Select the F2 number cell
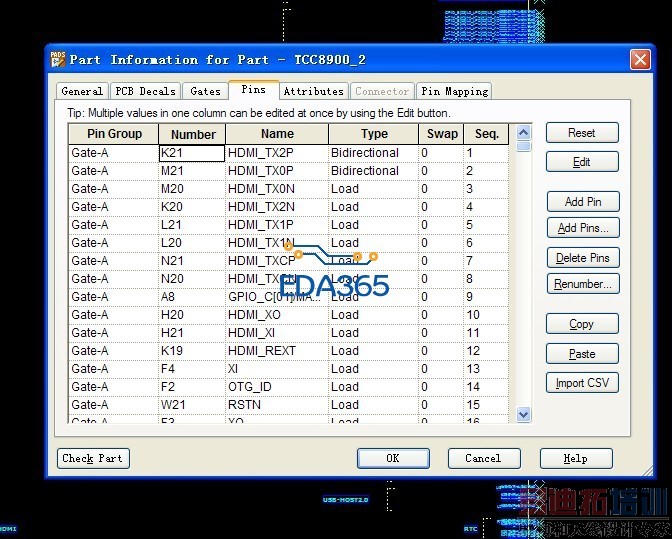Viewport: 672px width, 539px height. tap(192, 387)
